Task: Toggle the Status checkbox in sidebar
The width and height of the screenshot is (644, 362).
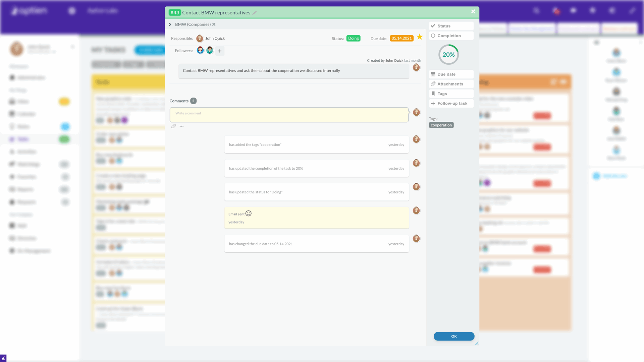Action: tap(433, 25)
